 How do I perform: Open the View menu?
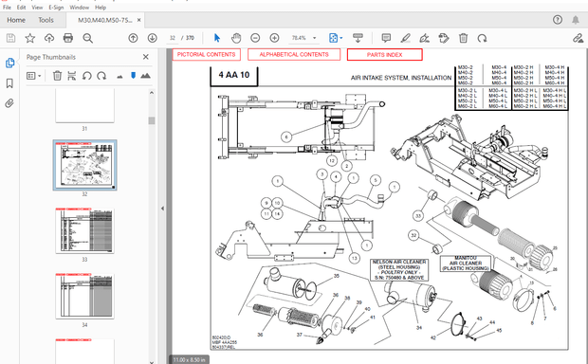coord(37,8)
